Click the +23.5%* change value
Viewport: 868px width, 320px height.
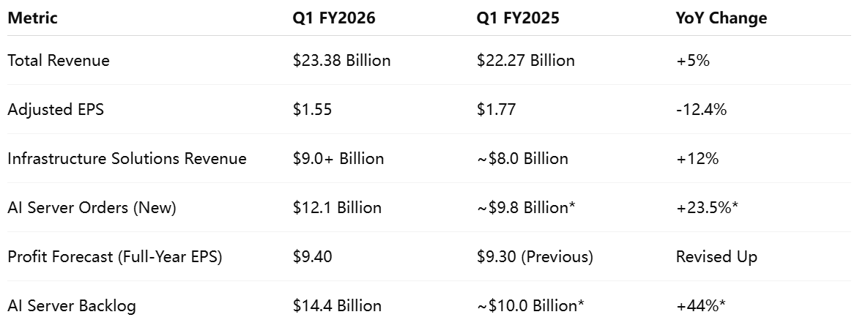point(707,208)
